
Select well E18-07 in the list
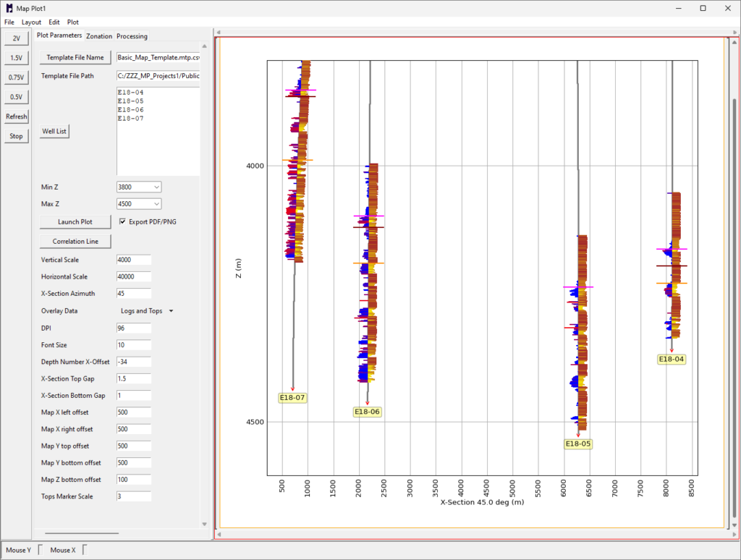130,118
